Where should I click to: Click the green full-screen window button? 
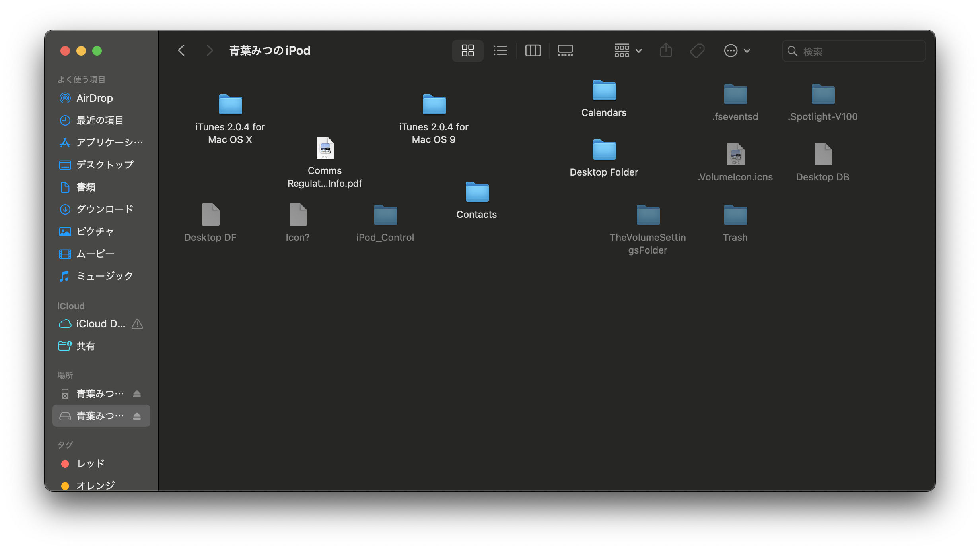coord(97,51)
